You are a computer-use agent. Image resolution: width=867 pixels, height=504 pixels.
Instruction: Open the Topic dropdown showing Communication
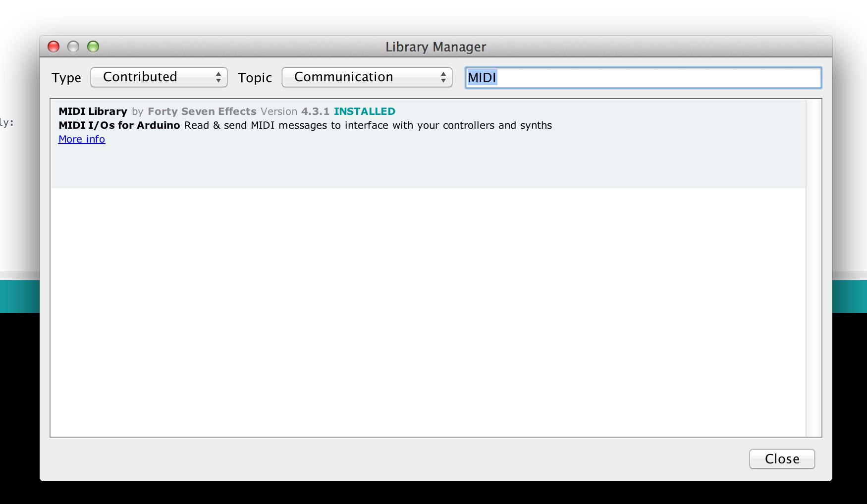tap(367, 77)
